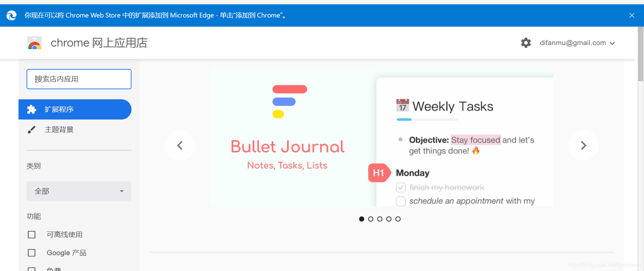Click the puzzle piece extensions icon
This screenshot has width=644, height=271.
pyautogui.click(x=32, y=109)
